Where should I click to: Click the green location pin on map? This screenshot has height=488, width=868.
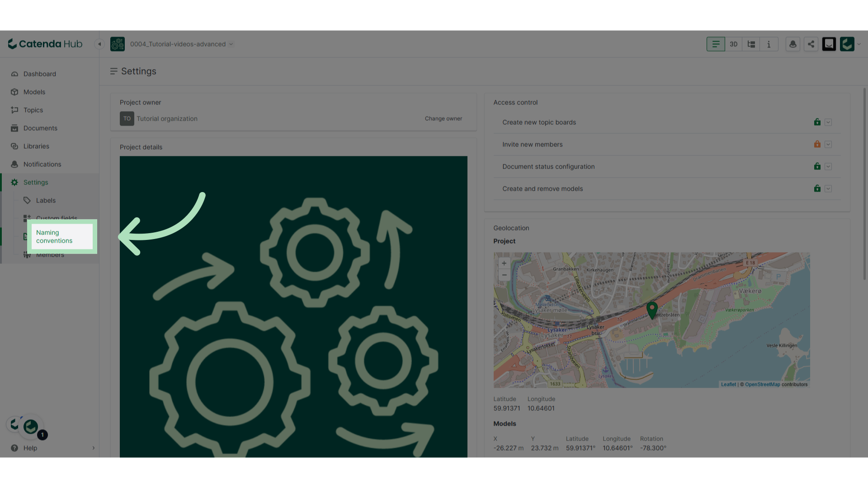[652, 310]
